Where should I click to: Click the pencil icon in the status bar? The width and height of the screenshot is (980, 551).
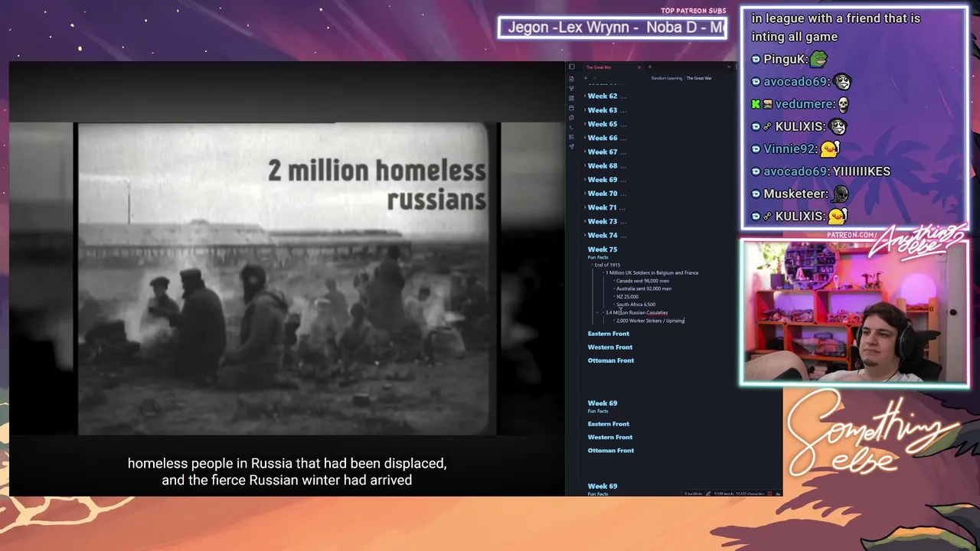click(x=708, y=494)
